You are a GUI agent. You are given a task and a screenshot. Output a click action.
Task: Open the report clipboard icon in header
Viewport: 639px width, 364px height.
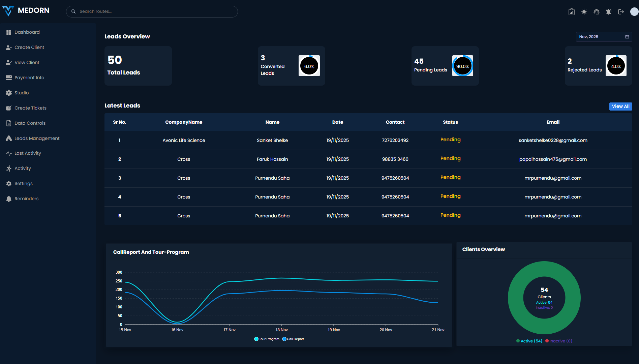click(x=572, y=12)
